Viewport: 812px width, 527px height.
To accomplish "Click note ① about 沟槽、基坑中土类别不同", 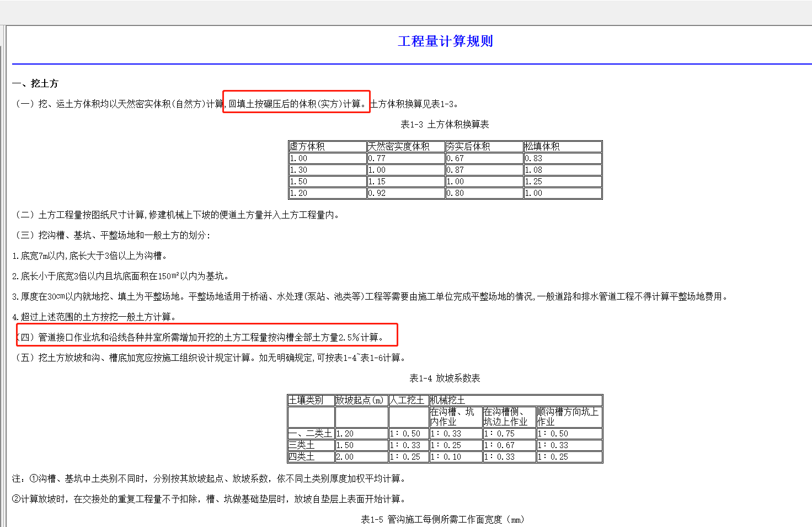I will [210, 478].
